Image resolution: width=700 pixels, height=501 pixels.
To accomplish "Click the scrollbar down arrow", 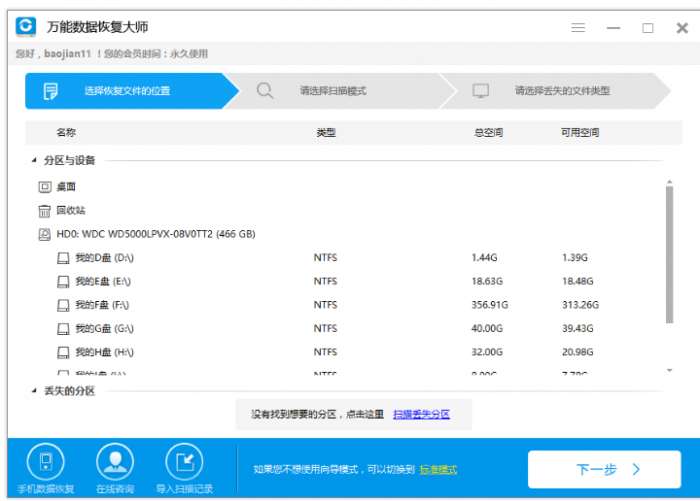I will [x=669, y=370].
